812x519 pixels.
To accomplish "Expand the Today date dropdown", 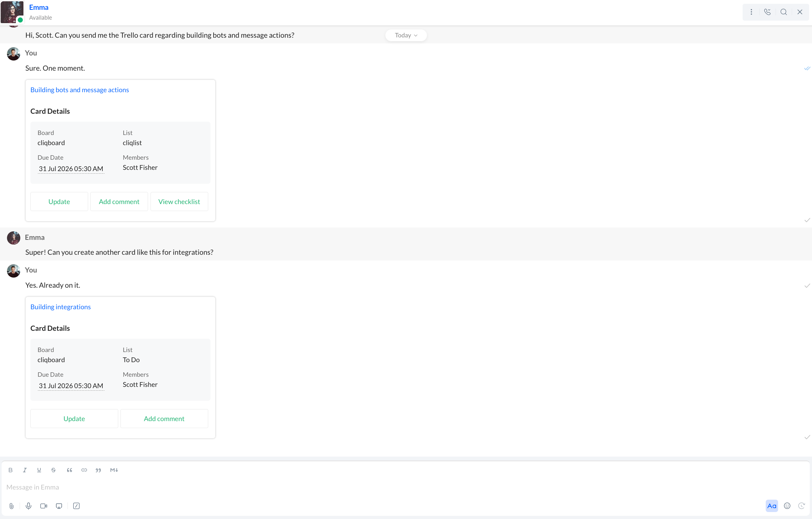I will click(406, 35).
